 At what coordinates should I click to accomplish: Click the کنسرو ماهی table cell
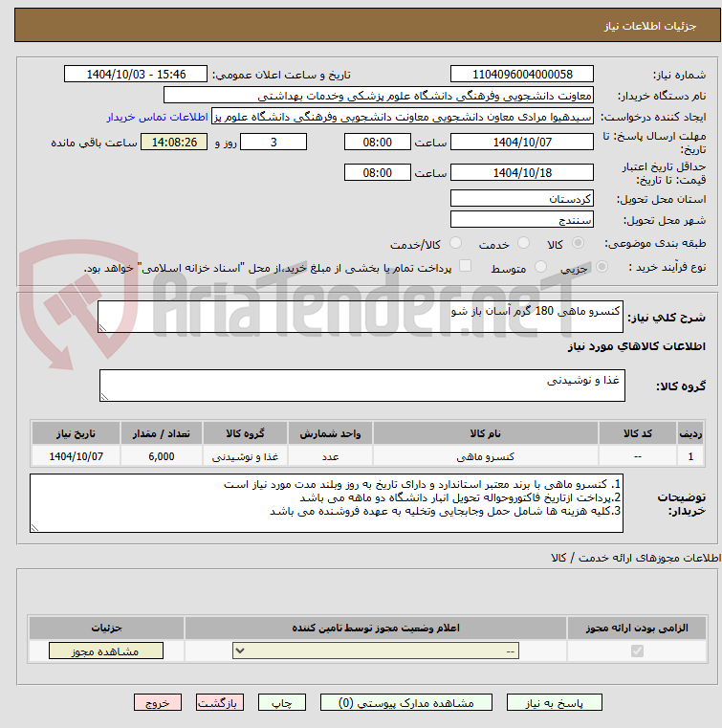(x=486, y=456)
